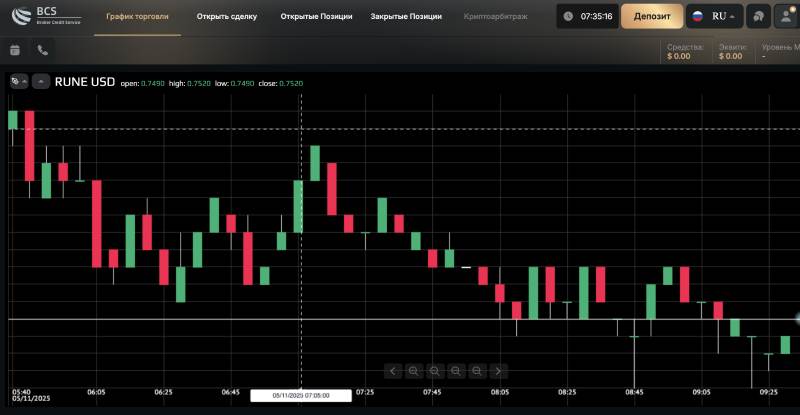Click the 05/11/2025 07:05:00 time marker label
This screenshot has height=415, width=800.
301,396
